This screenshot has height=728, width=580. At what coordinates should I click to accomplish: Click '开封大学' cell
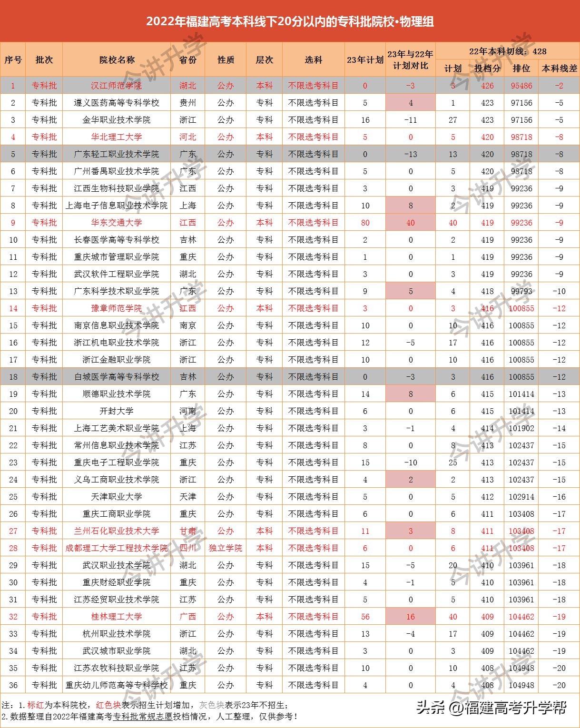point(117,411)
